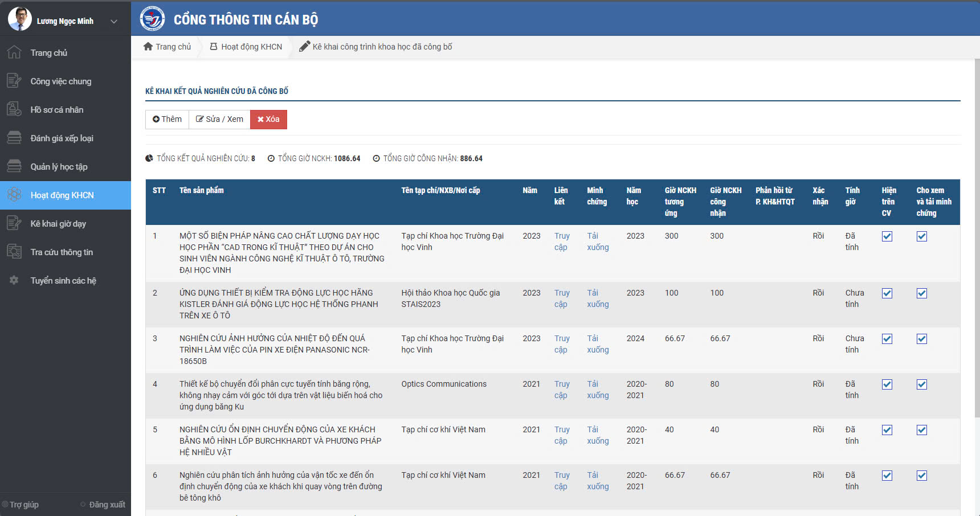This screenshot has height=516, width=980.
Task: Toggle Hiện trên CV checkbox for row 2
Action: [887, 293]
